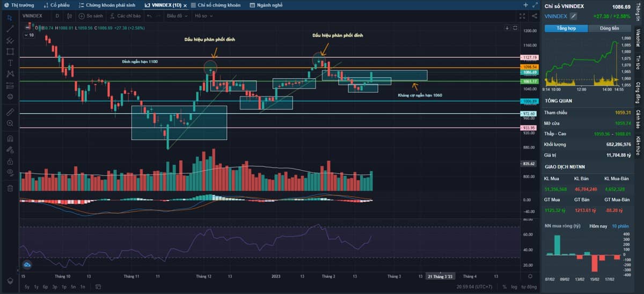Open the Thông tin side panel tab

[x=639, y=13]
